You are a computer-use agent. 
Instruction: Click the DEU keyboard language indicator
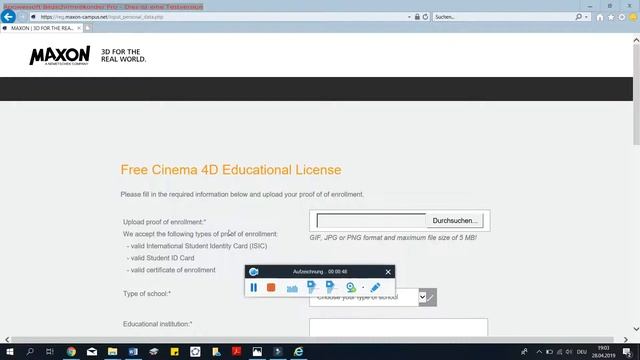pyautogui.click(x=581, y=352)
